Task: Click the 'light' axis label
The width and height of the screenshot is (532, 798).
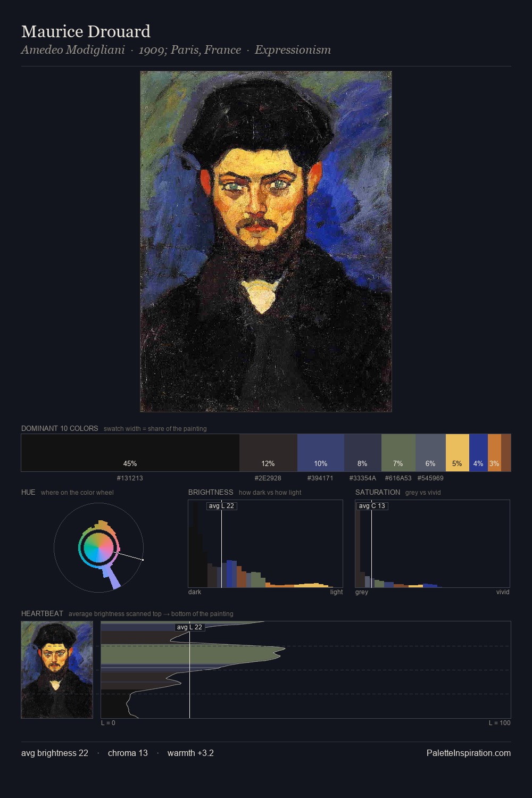Action: coord(336,592)
